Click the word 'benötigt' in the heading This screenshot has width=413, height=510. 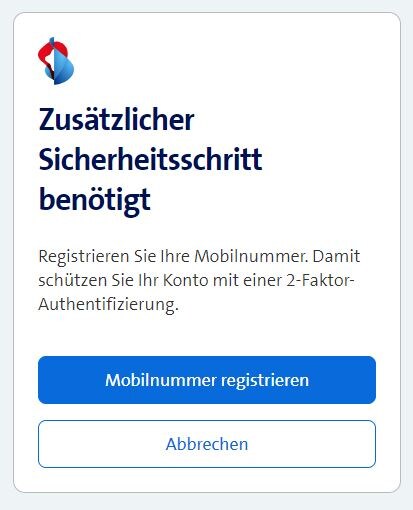pos(95,200)
